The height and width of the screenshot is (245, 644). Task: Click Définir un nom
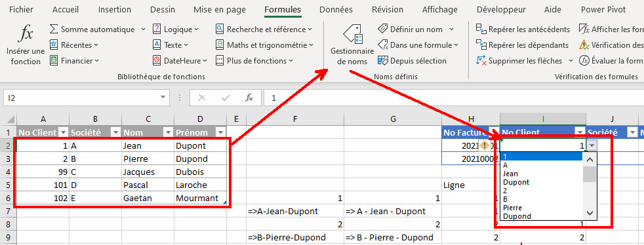(410, 29)
